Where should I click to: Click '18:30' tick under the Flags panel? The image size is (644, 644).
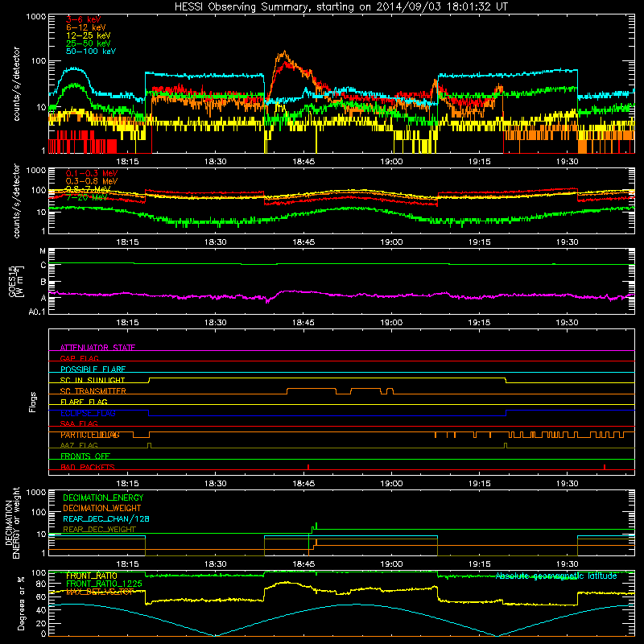point(215,484)
